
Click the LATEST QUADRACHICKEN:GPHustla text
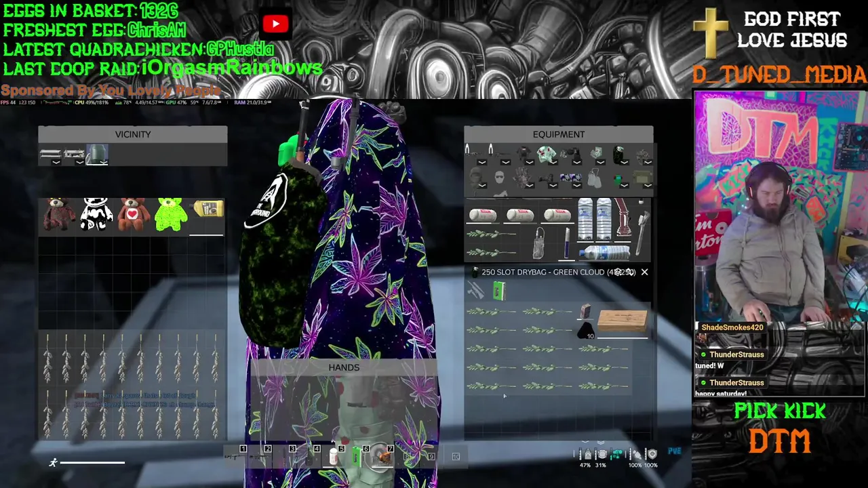coord(138,49)
